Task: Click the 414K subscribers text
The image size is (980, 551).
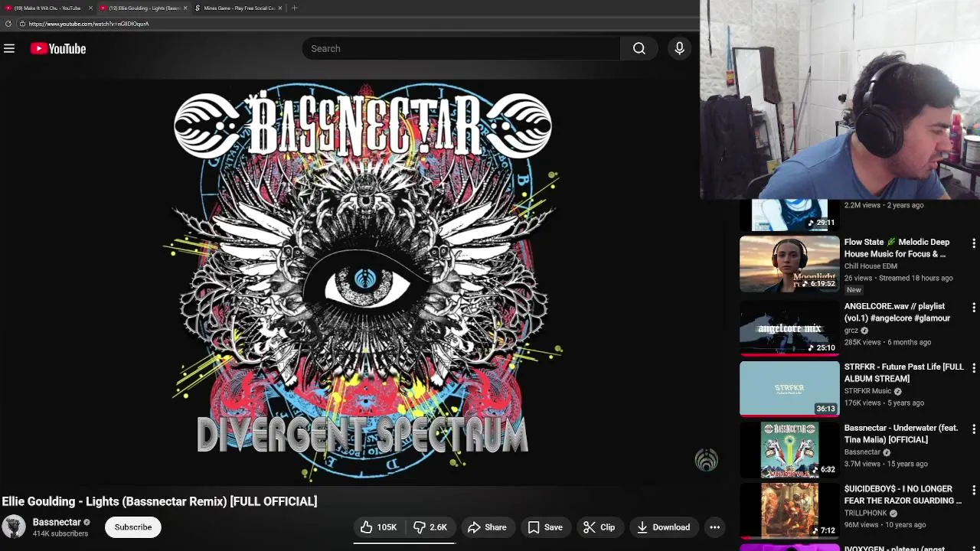Action: [60, 533]
